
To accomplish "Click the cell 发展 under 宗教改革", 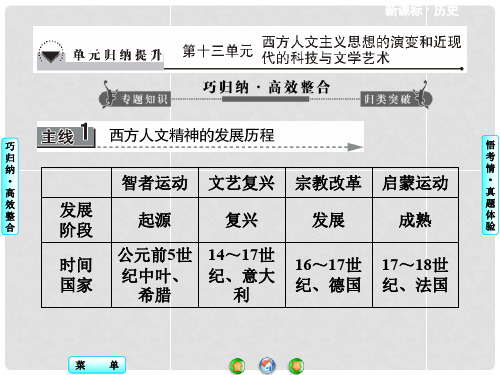I will (x=329, y=220).
